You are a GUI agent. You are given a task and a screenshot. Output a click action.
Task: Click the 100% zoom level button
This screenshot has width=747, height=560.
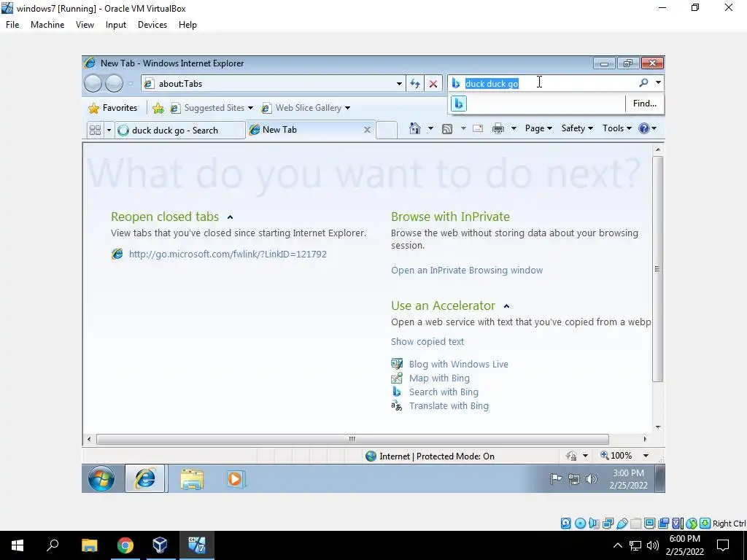click(616, 456)
